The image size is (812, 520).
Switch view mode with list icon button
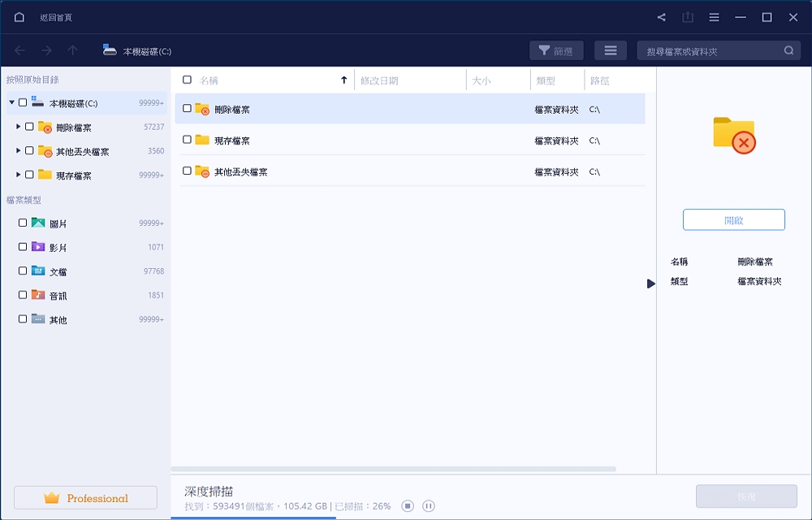[611, 50]
